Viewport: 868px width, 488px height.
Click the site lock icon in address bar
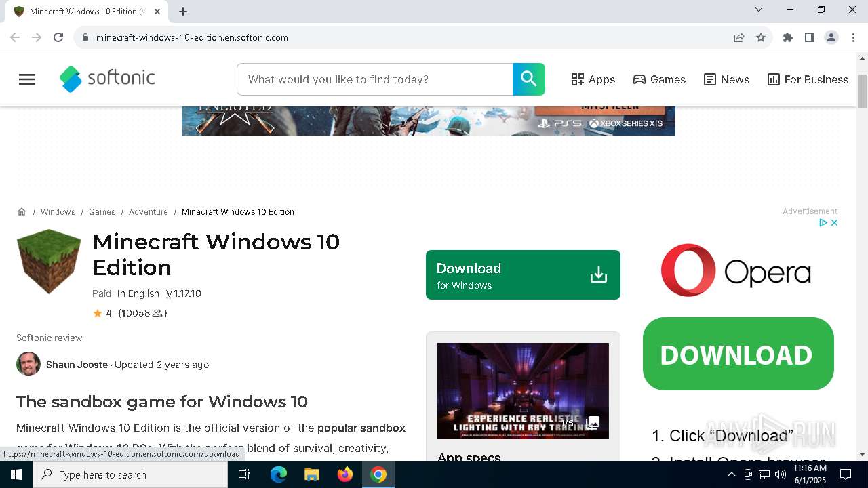pyautogui.click(x=85, y=37)
